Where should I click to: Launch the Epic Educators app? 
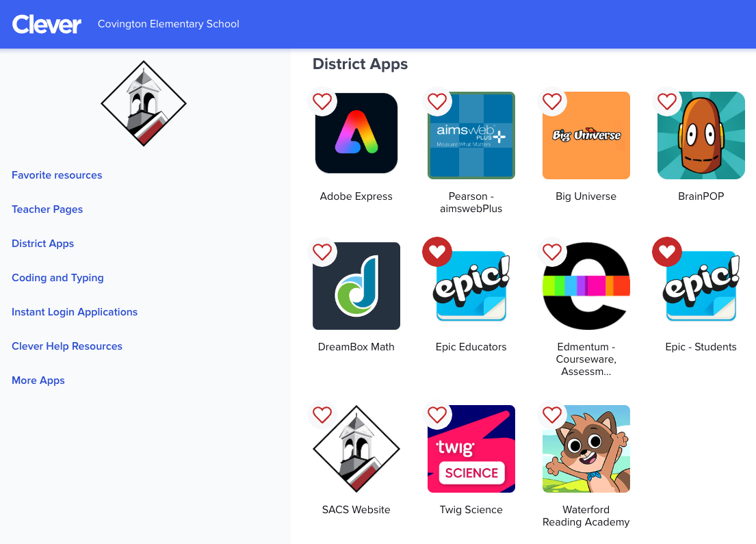[x=471, y=285]
